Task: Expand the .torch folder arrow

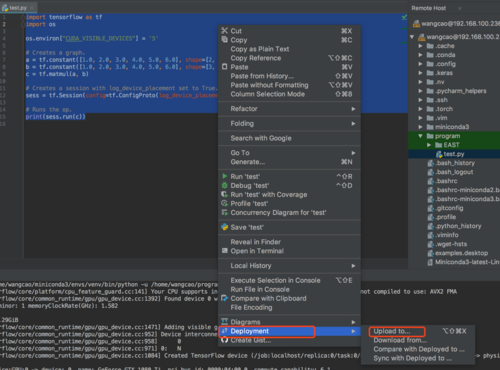Action: tap(421, 109)
